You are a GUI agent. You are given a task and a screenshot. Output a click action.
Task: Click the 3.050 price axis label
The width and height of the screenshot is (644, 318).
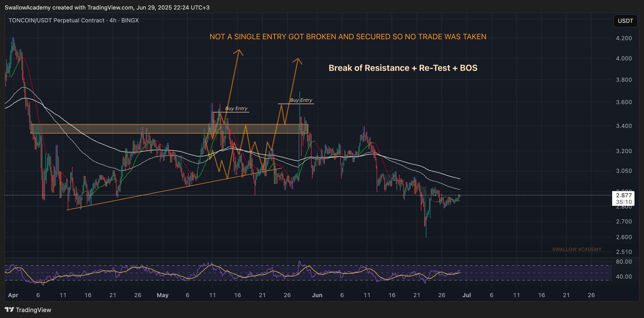[x=624, y=171]
